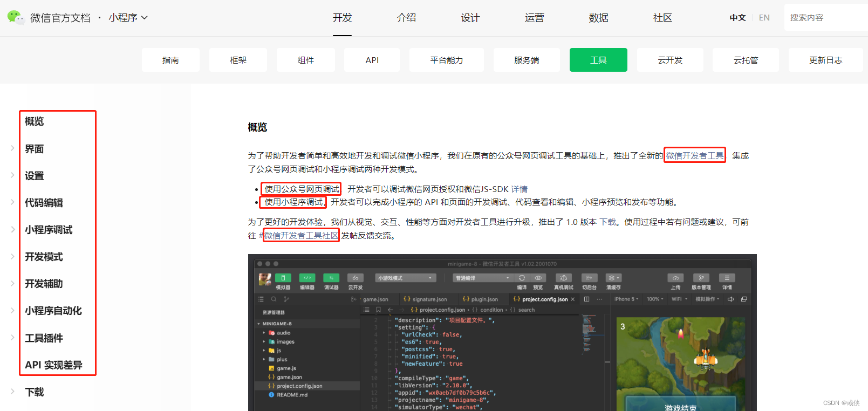
Task: Focus the 搜索内容 search box
Action: tap(826, 17)
